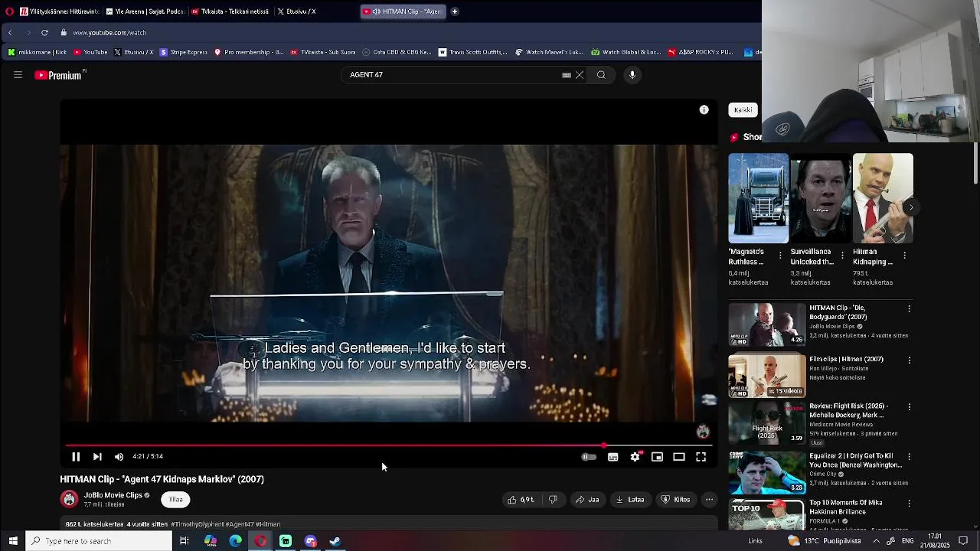Open options for Hitman Kidnaping short
The width and height of the screenshot is (980, 551).
click(x=904, y=256)
